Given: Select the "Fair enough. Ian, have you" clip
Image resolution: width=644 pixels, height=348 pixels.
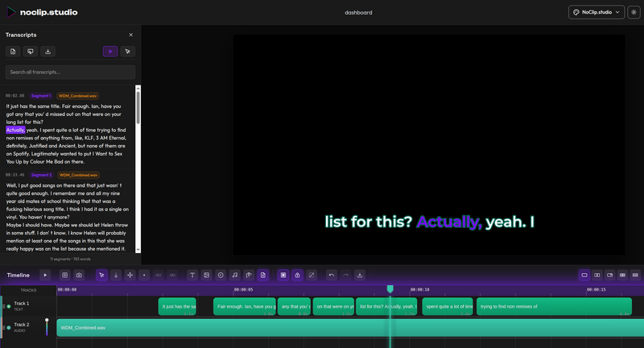Looking at the screenshot, I should pos(245,306).
